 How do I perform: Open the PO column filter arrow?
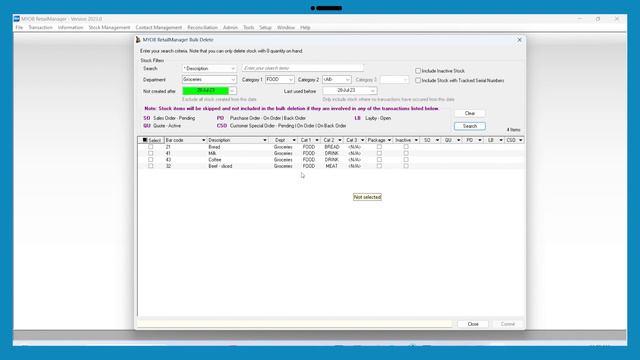click(x=480, y=140)
